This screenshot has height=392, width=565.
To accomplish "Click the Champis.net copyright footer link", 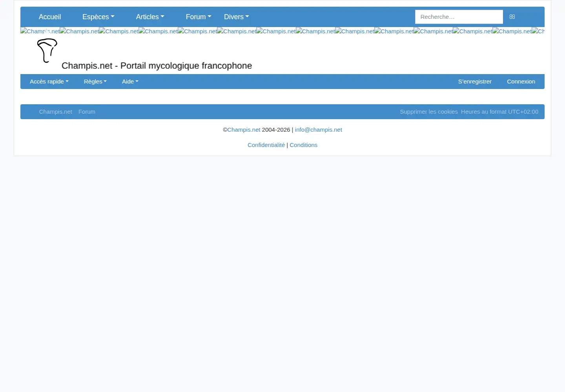I will tap(244, 130).
